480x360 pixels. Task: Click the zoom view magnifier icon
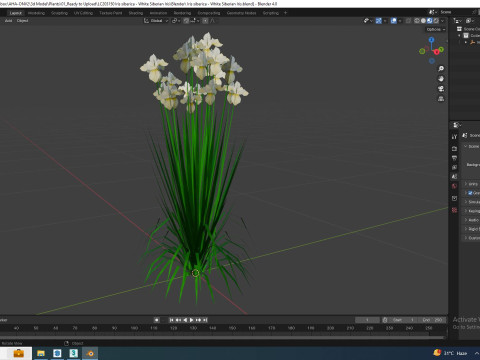pos(441,69)
